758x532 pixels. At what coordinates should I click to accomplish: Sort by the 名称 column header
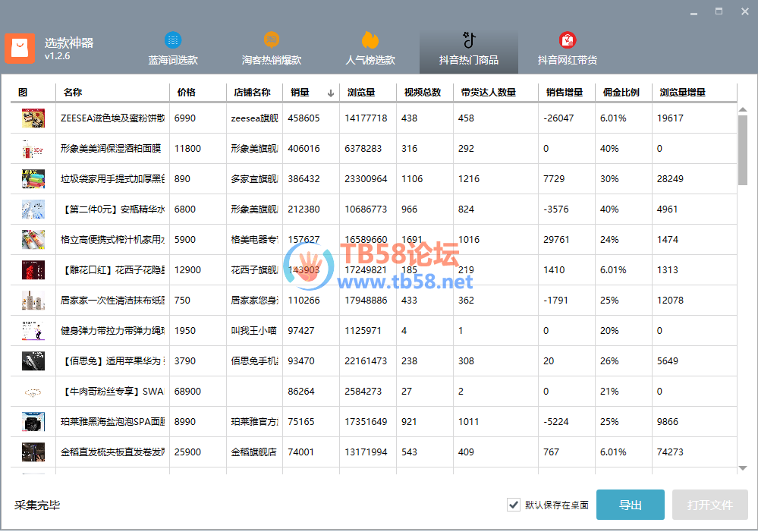point(112,93)
